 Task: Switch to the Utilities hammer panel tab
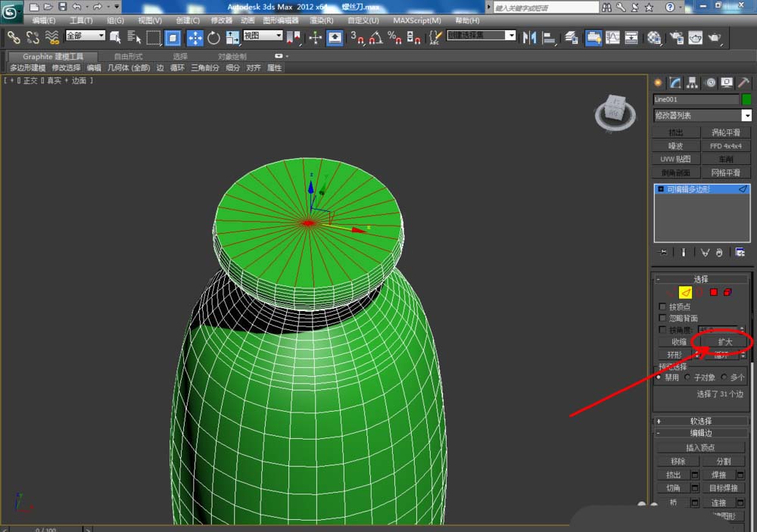tap(743, 82)
